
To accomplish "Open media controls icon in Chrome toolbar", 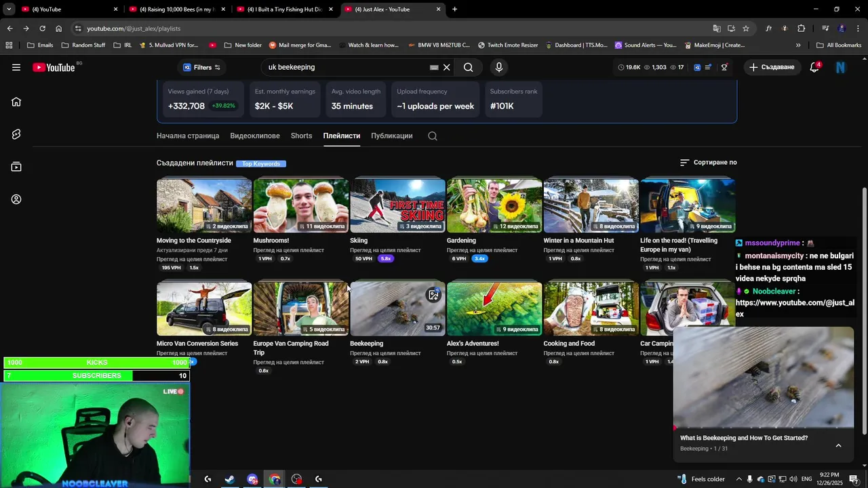I will point(825,28).
